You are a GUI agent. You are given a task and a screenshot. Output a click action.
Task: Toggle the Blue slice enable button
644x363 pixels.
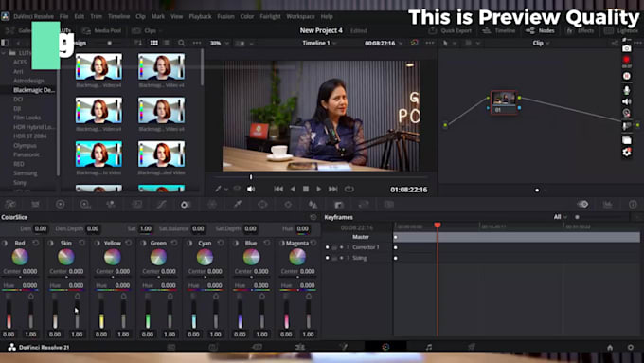coord(236,243)
